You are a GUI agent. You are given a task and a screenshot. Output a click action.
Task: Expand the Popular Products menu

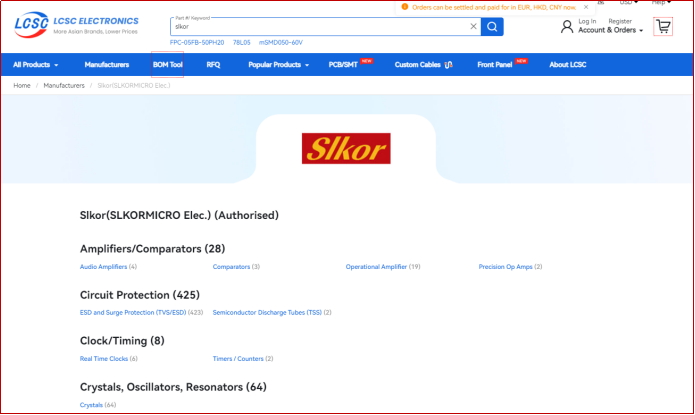pos(278,65)
